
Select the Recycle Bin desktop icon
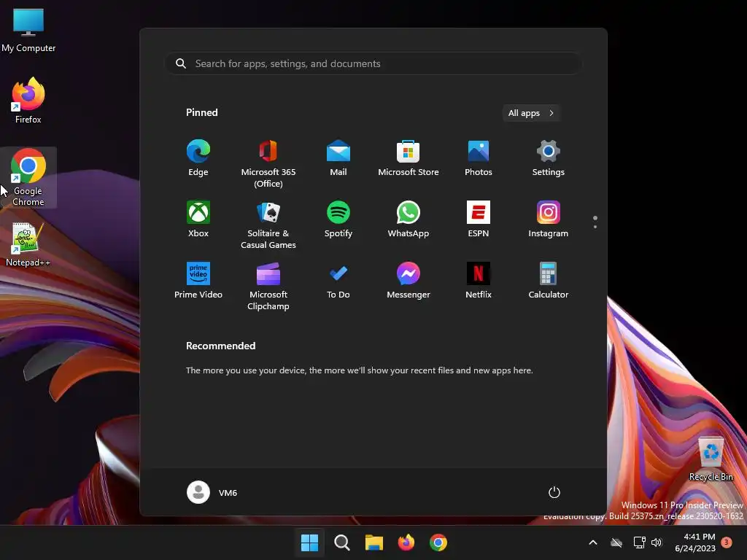[711, 459]
